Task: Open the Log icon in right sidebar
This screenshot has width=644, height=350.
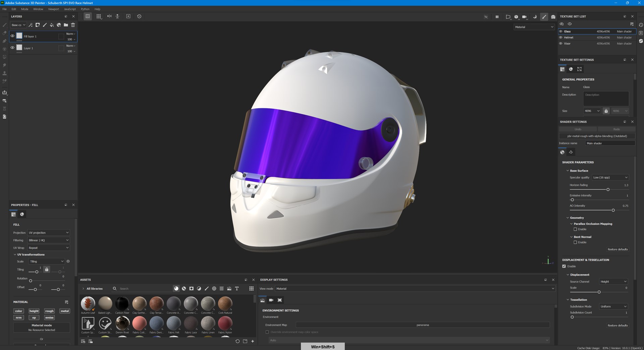Action: (x=641, y=33)
